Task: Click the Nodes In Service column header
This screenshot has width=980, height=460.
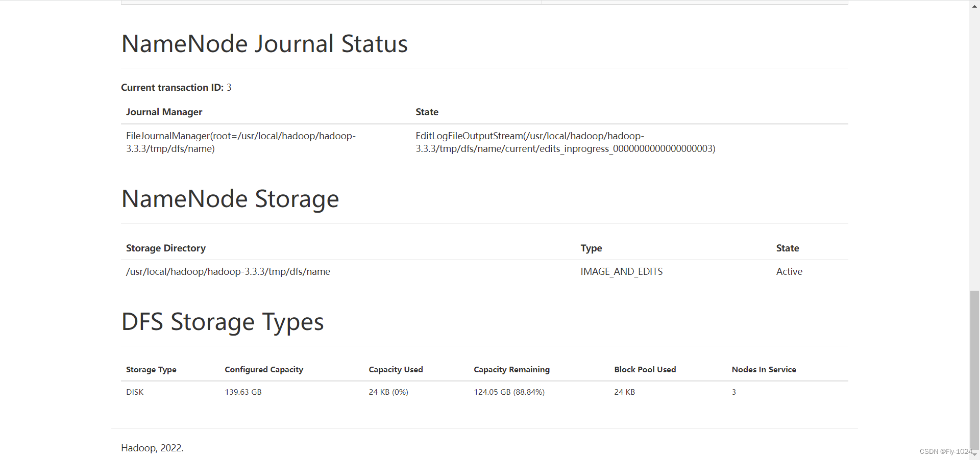Action: [764, 369]
